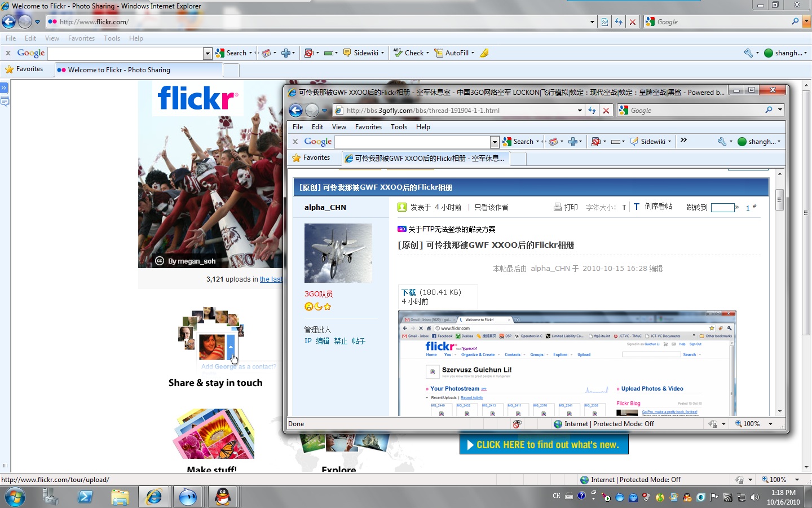The width and height of the screenshot is (812, 508).
Task: Open the View menu in the Flickr window
Action: coord(52,38)
